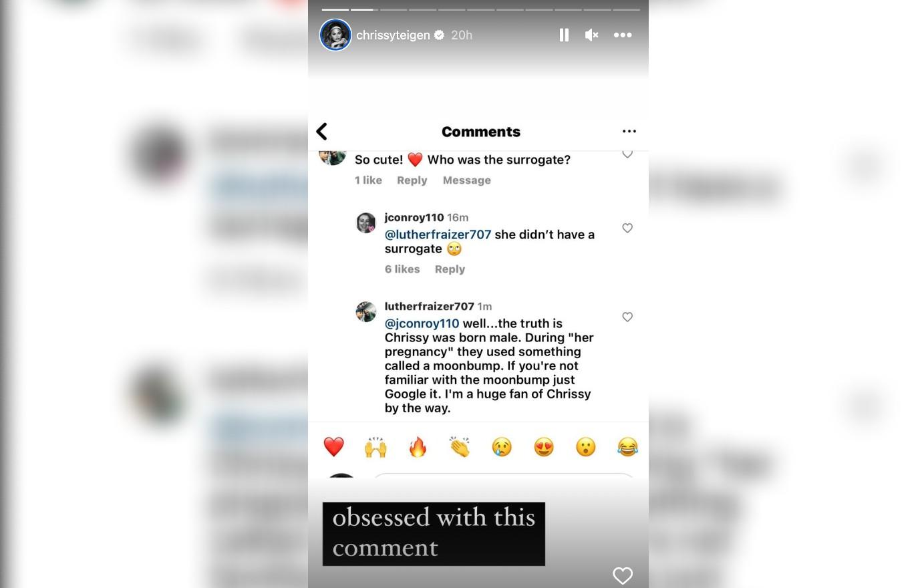This screenshot has width=922, height=588.
Task: Open the story more options menu
Action: [623, 35]
